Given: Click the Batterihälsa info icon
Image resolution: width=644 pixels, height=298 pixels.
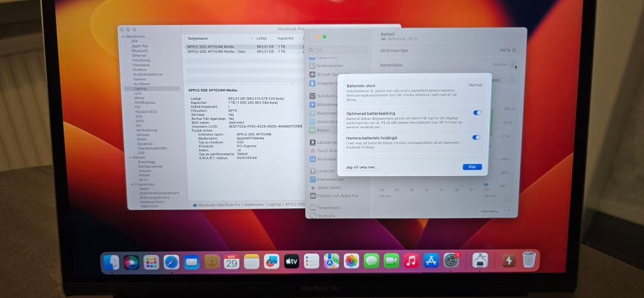Looking at the screenshot, I should point(513,65).
